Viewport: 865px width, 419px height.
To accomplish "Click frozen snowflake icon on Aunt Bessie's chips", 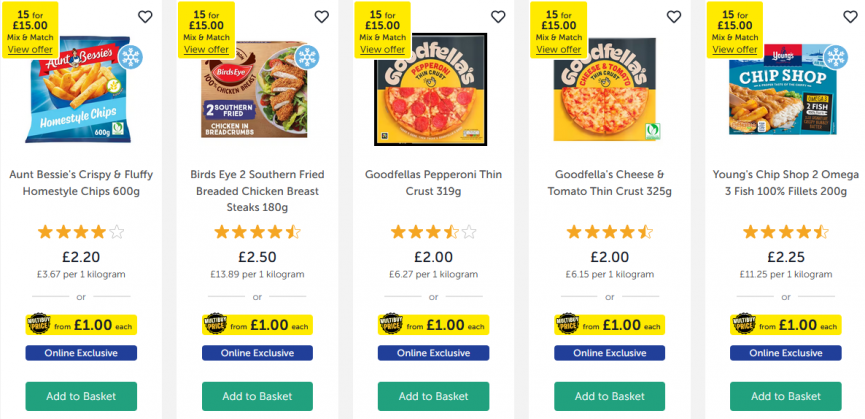I will pos(131,57).
